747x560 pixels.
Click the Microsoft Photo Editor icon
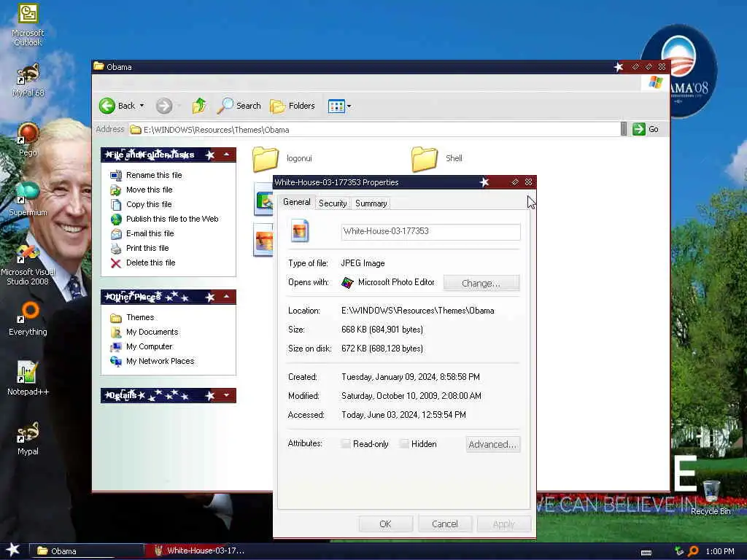coord(348,283)
